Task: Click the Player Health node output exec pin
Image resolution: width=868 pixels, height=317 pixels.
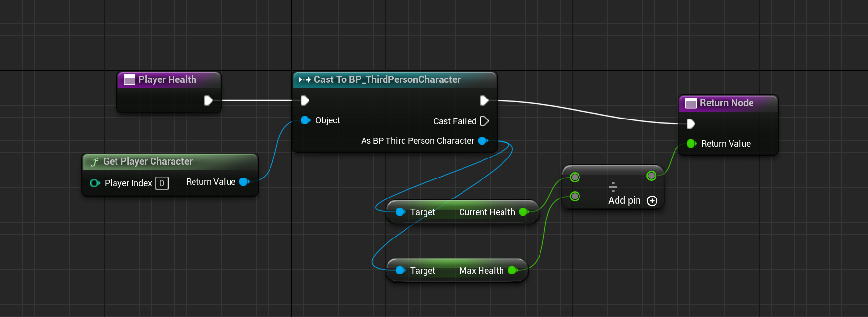Action: point(208,100)
